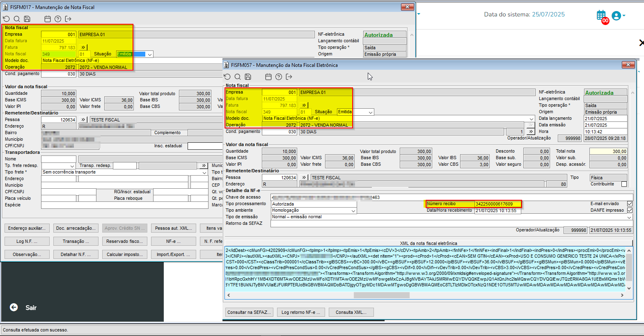Click the Transação ... button

76,241
